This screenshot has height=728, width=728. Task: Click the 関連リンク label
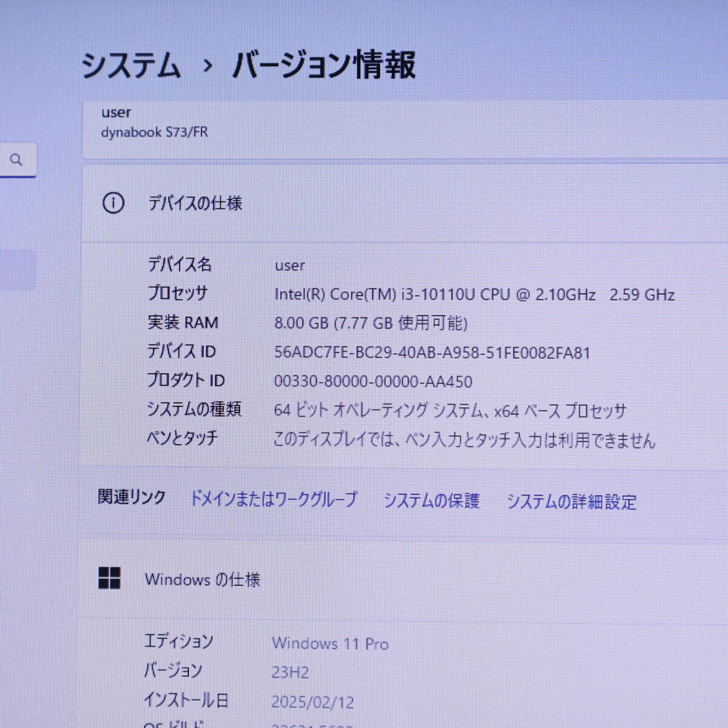[132, 497]
